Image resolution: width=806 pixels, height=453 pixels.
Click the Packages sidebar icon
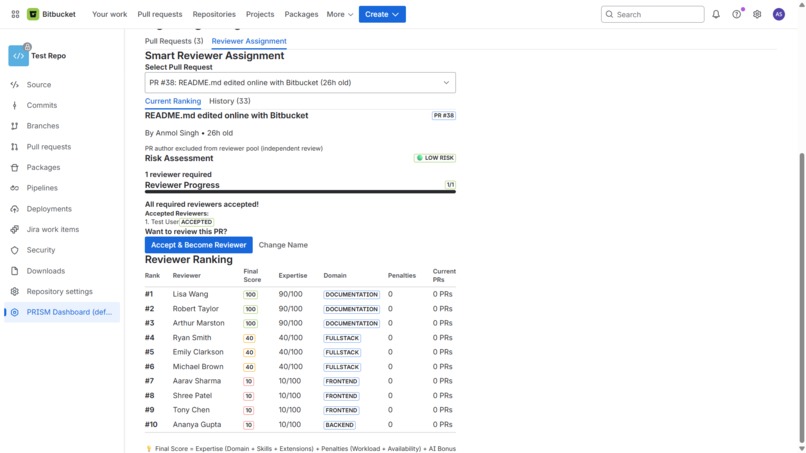14,168
